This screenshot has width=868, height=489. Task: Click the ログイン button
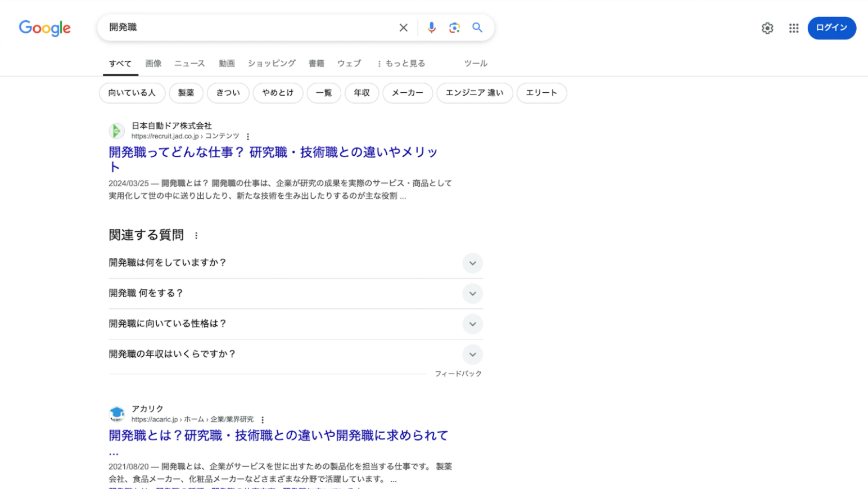tap(831, 28)
